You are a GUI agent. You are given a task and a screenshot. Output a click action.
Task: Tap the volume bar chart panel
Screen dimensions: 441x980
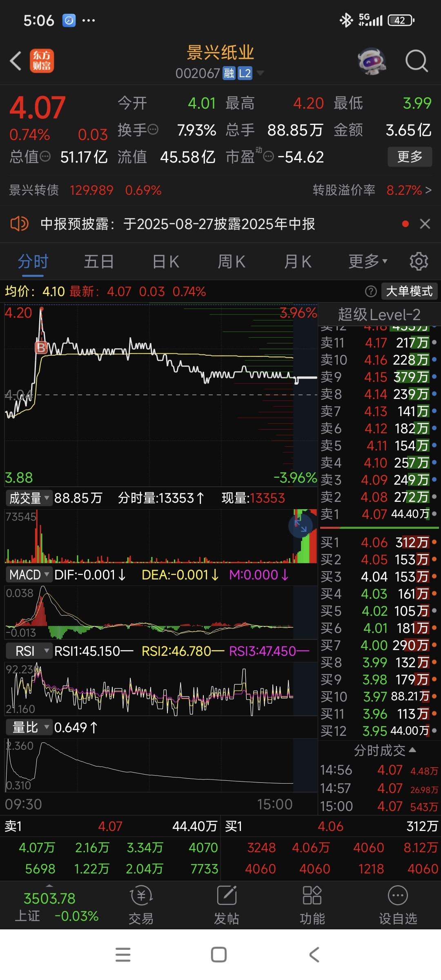tap(161, 536)
